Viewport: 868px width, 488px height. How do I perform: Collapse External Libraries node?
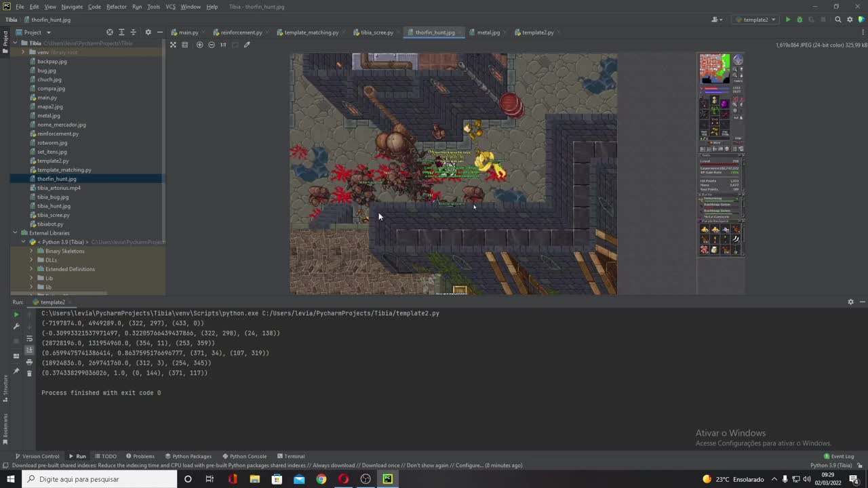click(x=15, y=233)
